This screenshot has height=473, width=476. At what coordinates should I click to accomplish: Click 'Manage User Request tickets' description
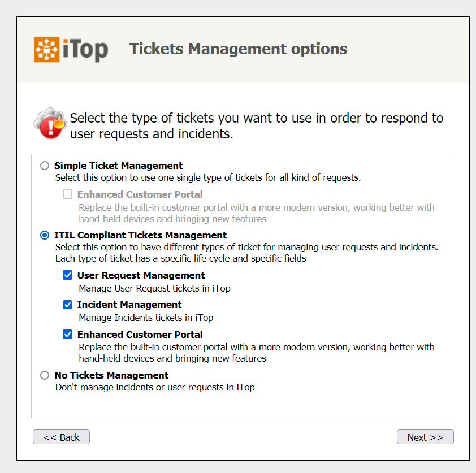154,288
